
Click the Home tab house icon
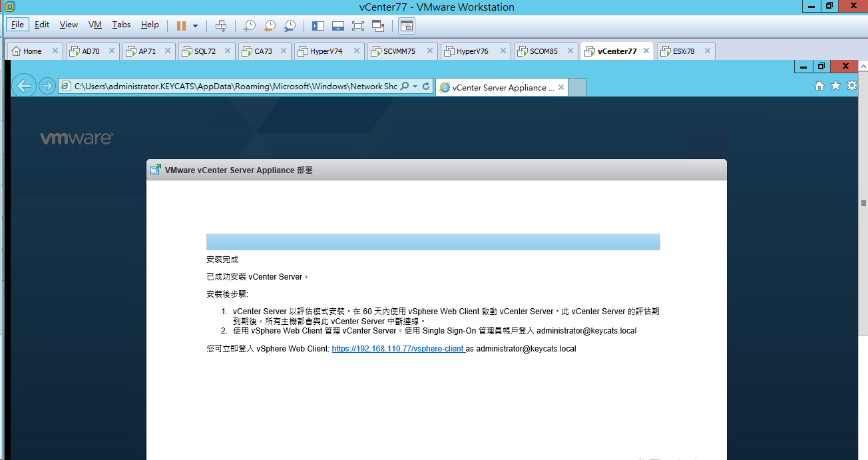(17, 51)
